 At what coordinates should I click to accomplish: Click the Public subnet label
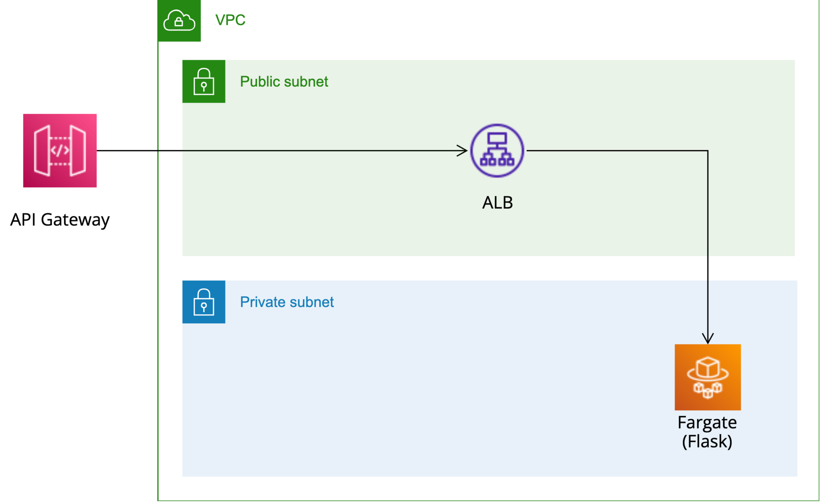click(x=284, y=81)
